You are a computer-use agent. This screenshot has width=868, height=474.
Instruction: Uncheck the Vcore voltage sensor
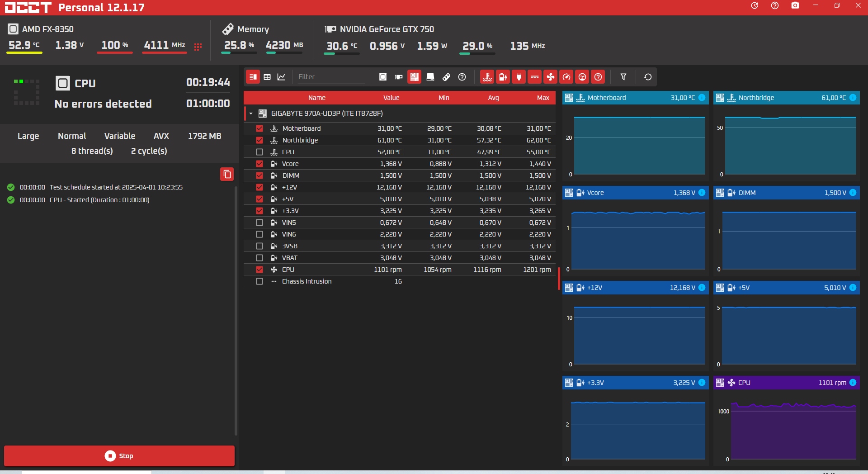click(259, 164)
